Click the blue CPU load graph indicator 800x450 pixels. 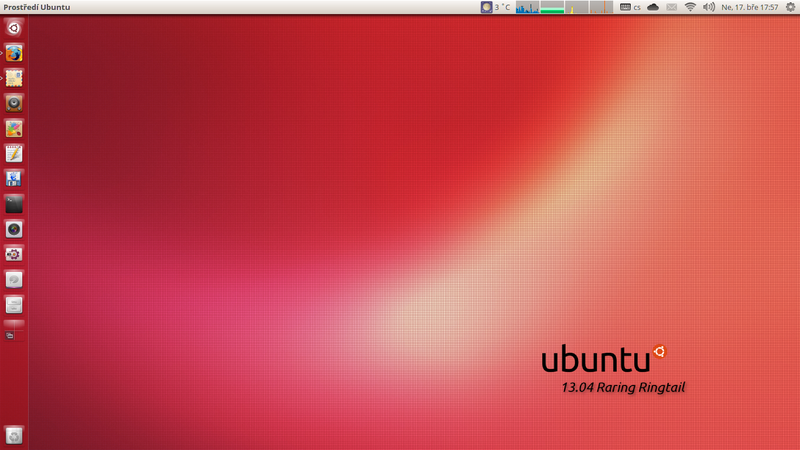pos(527,7)
